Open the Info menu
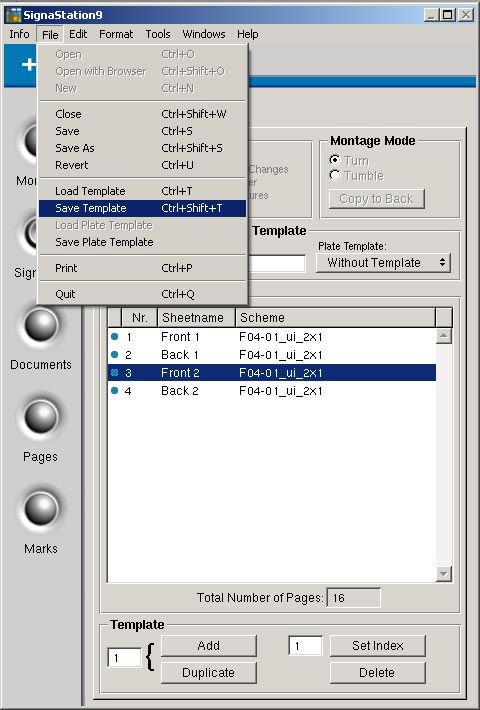 coord(19,34)
